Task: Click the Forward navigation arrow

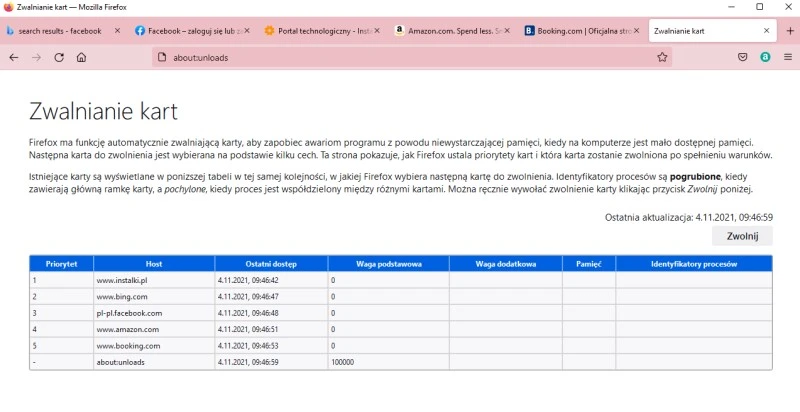Action: (37, 57)
